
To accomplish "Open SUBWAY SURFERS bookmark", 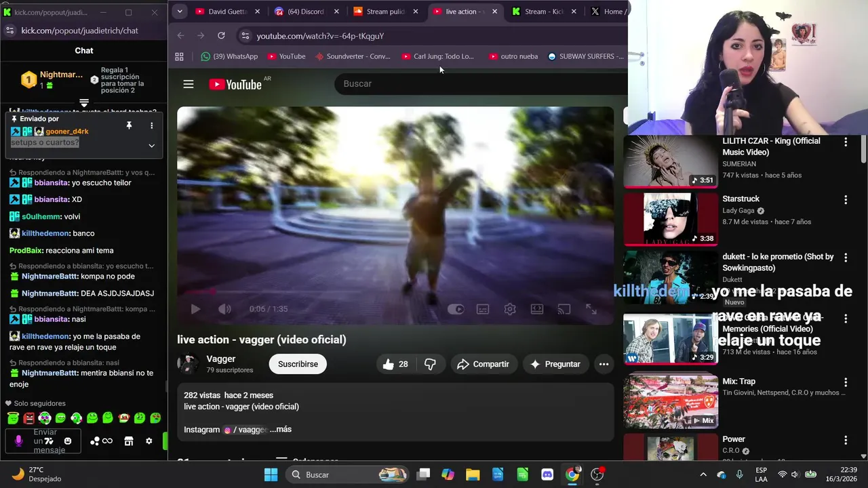I will coord(586,56).
